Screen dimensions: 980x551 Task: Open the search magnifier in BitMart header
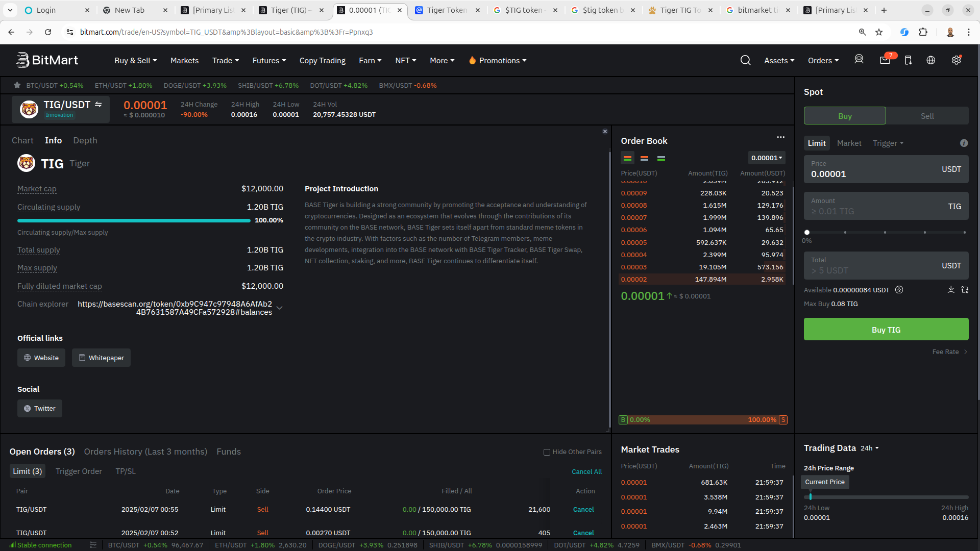click(745, 60)
